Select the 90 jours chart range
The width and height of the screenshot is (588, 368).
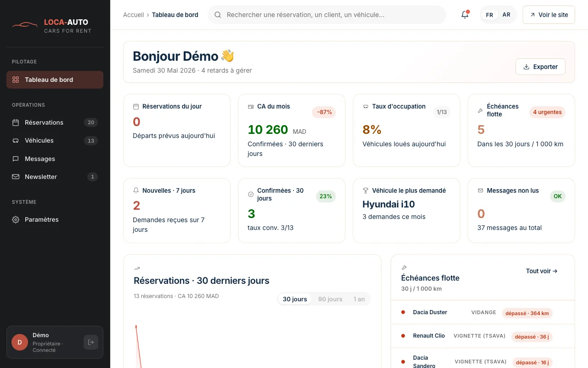pos(330,299)
